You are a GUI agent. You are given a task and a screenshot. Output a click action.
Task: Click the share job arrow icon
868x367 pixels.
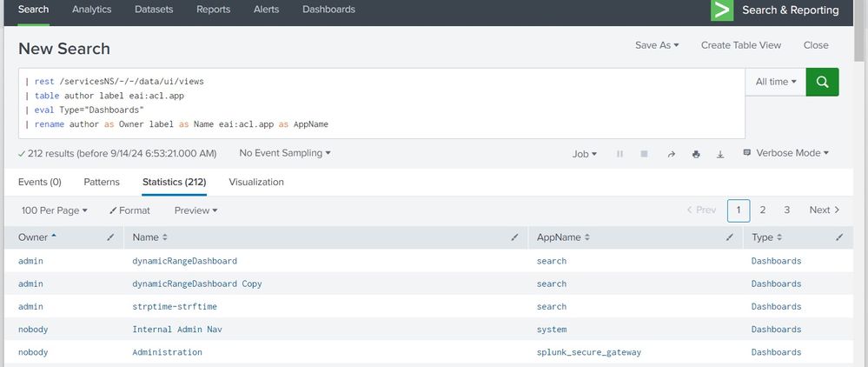tap(671, 154)
